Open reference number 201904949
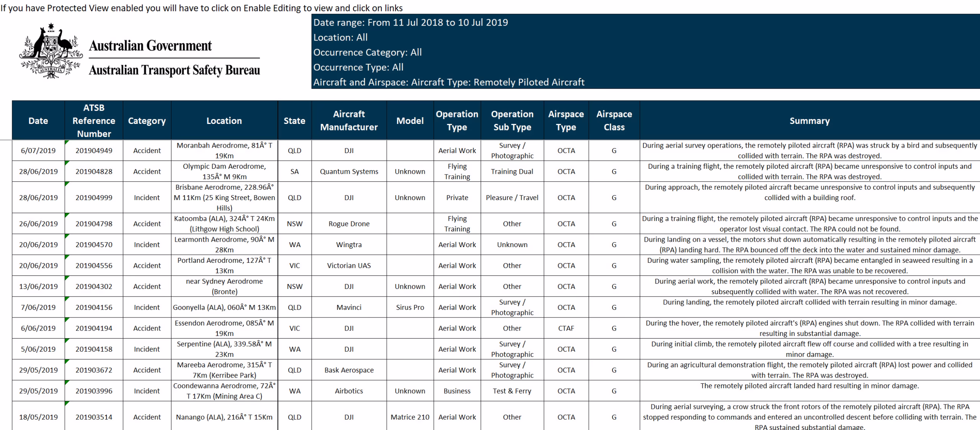This screenshot has width=980, height=430. coord(94,150)
